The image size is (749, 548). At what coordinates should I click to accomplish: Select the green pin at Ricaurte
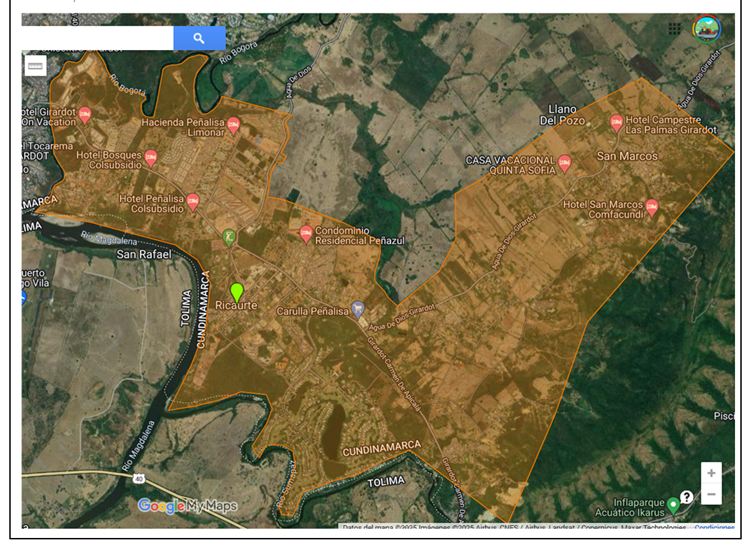tap(237, 291)
